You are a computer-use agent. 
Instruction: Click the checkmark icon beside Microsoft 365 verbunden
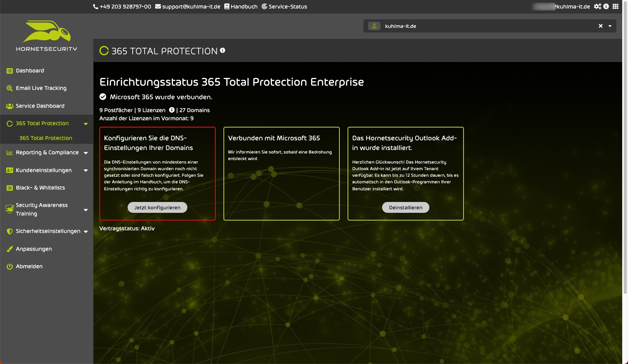tap(103, 97)
